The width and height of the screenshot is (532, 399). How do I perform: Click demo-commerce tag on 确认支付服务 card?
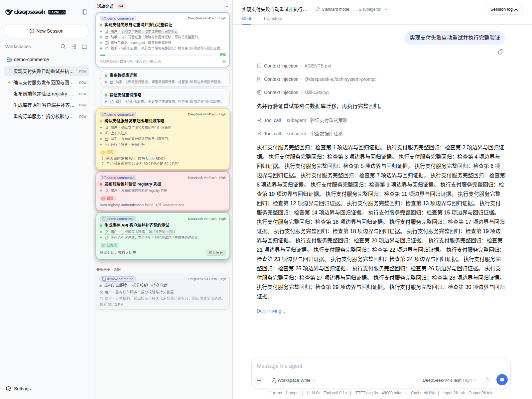click(118, 114)
